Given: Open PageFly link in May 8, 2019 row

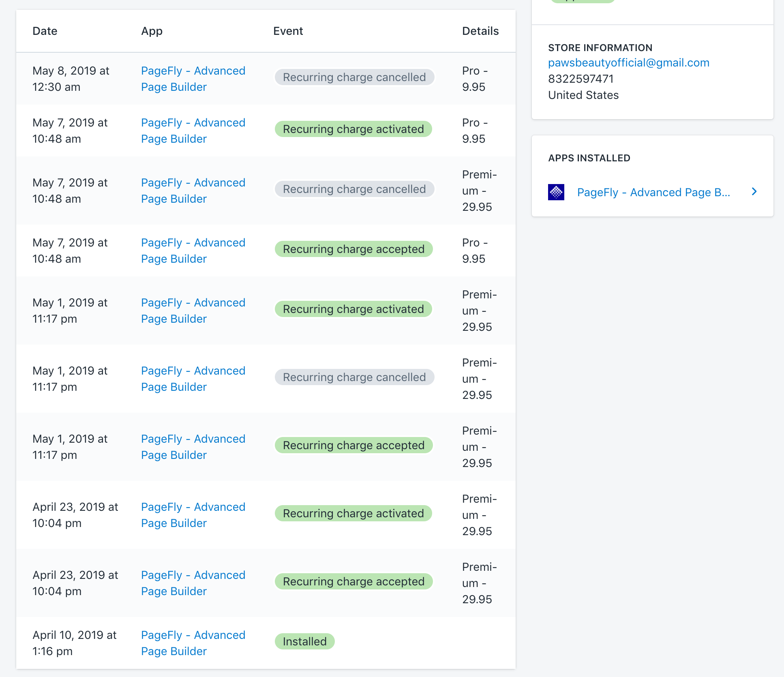Looking at the screenshot, I should click(193, 79).
